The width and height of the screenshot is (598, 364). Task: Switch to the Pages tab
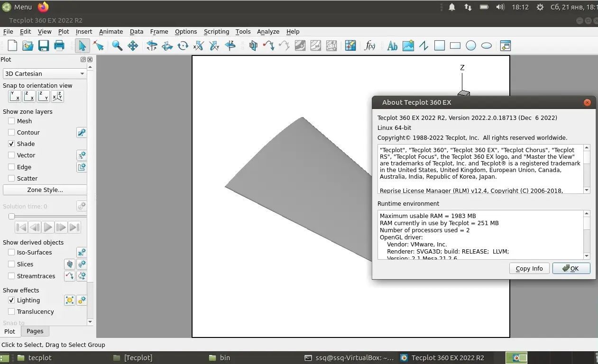click(x=35, y=331)
